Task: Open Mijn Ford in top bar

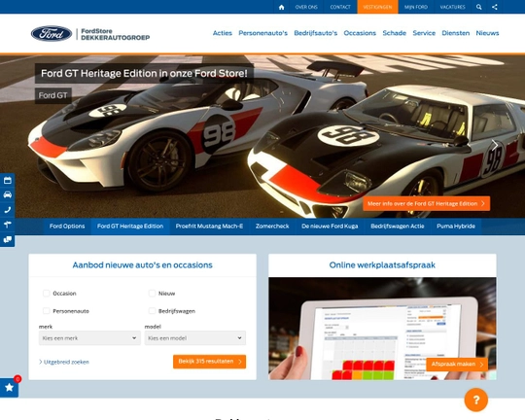Action: 416,7
